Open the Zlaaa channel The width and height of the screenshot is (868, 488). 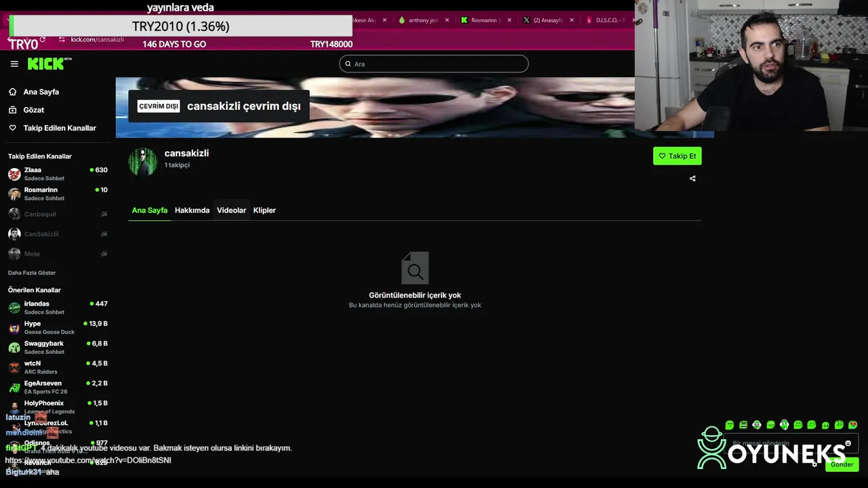pyautogui.click(x=58, y=174)
